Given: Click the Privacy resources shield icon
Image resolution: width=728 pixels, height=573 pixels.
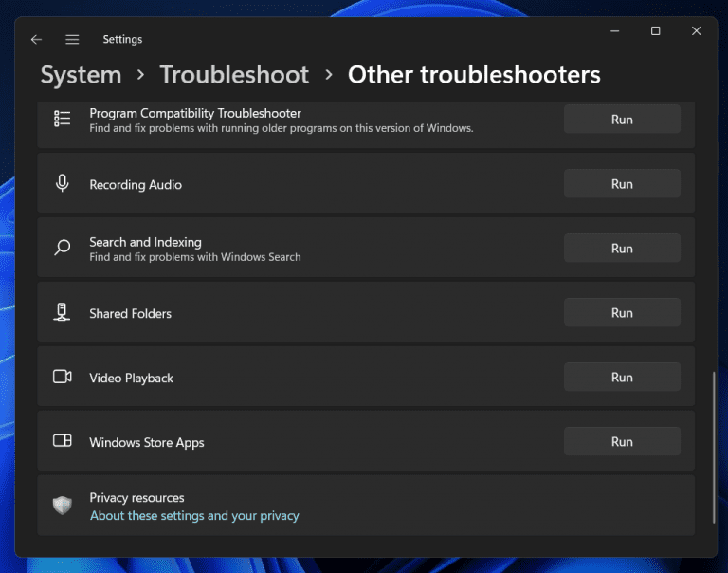Looking at the screenshot, I should tap(63, 505).
